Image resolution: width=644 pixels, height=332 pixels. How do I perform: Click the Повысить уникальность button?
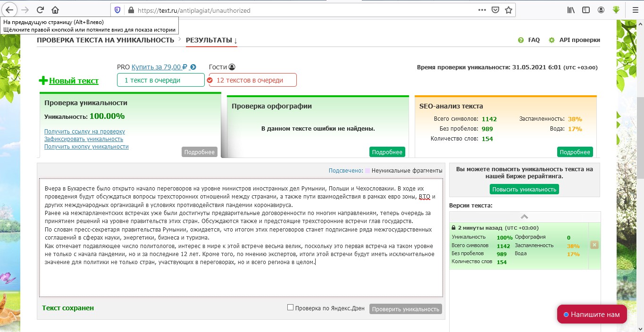pyautogui.click(x=525, y=189)
